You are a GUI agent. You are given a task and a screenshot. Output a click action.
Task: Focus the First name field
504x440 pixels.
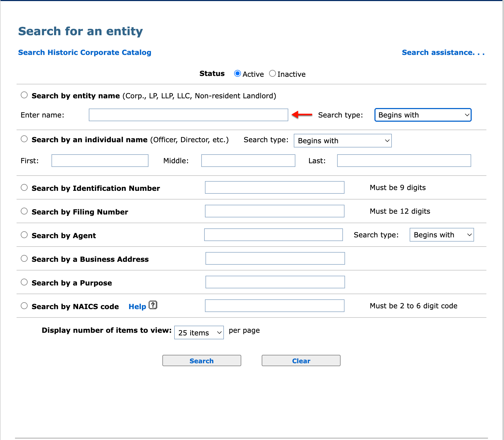click(100, 161)
